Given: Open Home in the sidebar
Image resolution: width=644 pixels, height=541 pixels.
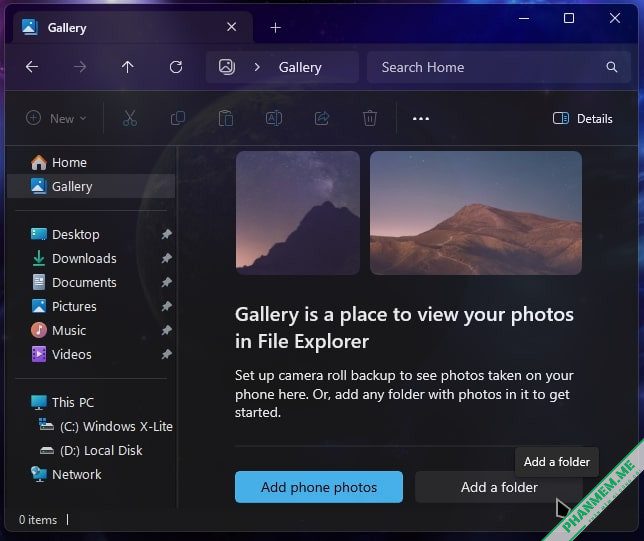Looking at the screenshot, I should point(91,163).
